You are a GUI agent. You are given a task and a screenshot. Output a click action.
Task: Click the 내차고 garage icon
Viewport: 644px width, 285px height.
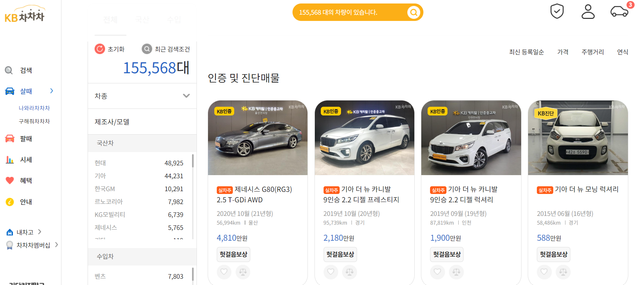point(10,232)
